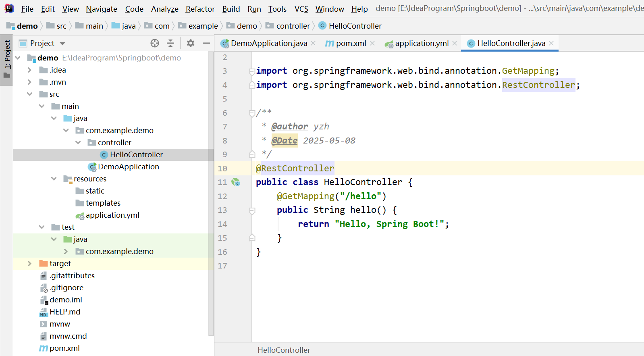Image resolution: width=644 pixels, height=356 pixels.
Task: Click the fold marker beside import line 3
Action: [x=252, y=71]
